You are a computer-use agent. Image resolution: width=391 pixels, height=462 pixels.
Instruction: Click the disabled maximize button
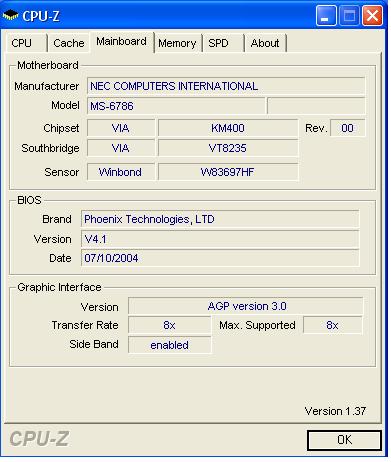coord(349,15)
